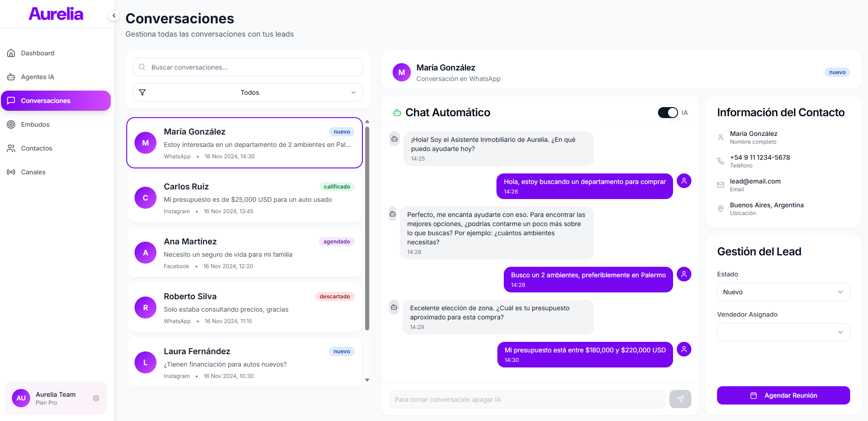Click the conversation list scrollbar down arrow
The width and height of the screenshot is (868, 421).
coord(367,380)
